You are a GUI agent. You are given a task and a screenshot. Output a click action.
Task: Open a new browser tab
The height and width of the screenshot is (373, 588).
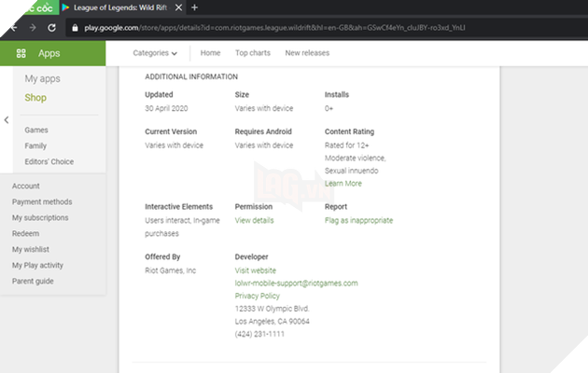pyautogui.click(x=194, y=7)
